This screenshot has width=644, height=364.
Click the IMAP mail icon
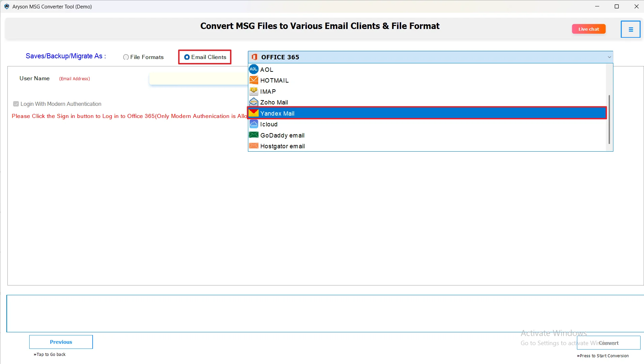pos(254,91)
